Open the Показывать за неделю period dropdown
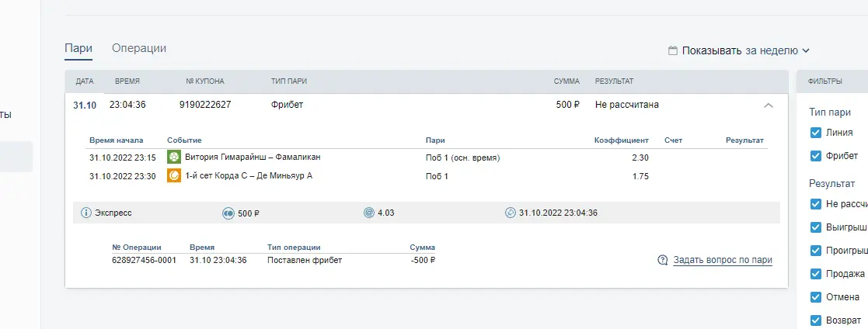This screenshot has width=868, height=329. pyautogui.click(x=745, y=51)
